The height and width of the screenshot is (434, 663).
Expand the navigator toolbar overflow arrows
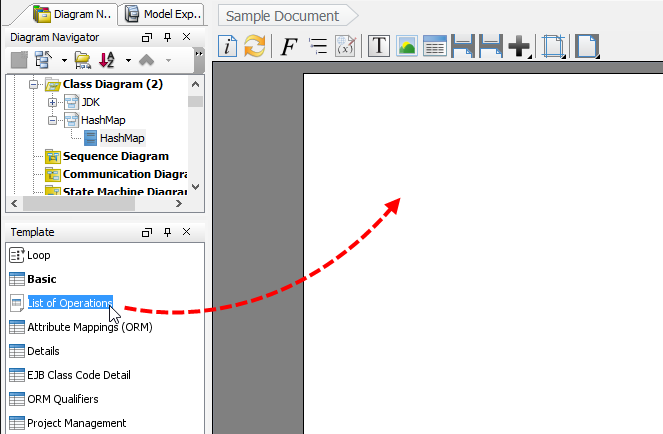pyautogui.click(x=198, y=54)
